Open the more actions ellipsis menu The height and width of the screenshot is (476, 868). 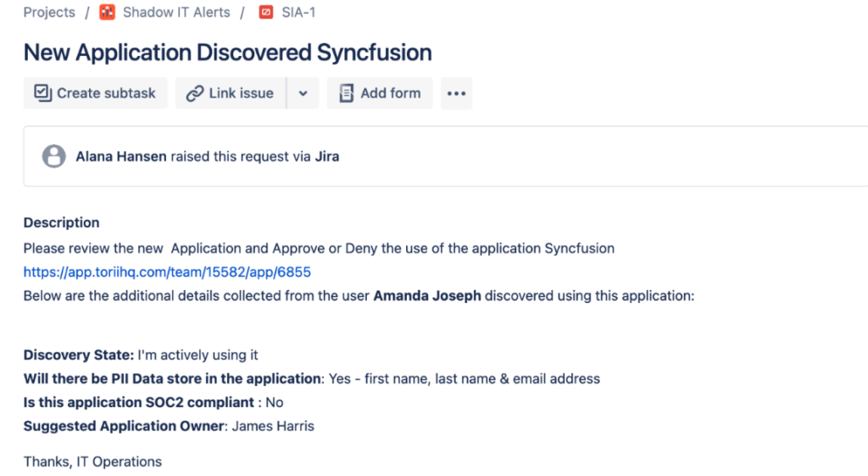click(457, 93)
